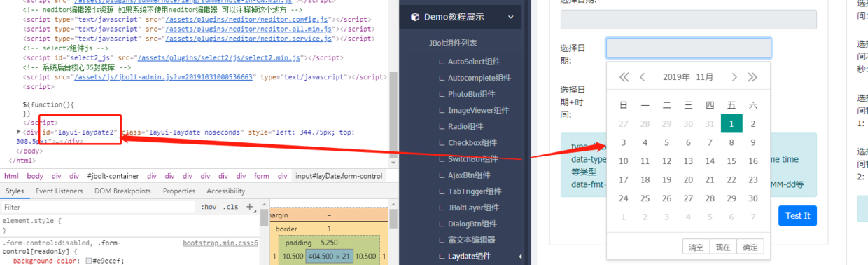Collapse the Demo教程展示 menu chevron
This screenshot has height=265, width=868.
pos(511,17)
